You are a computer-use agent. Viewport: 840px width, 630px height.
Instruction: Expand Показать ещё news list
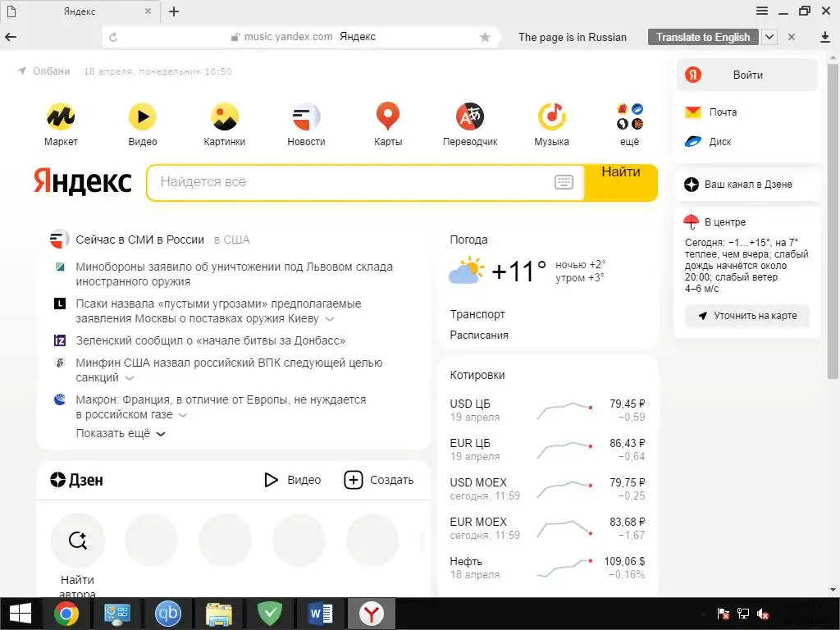pos(121,433)
